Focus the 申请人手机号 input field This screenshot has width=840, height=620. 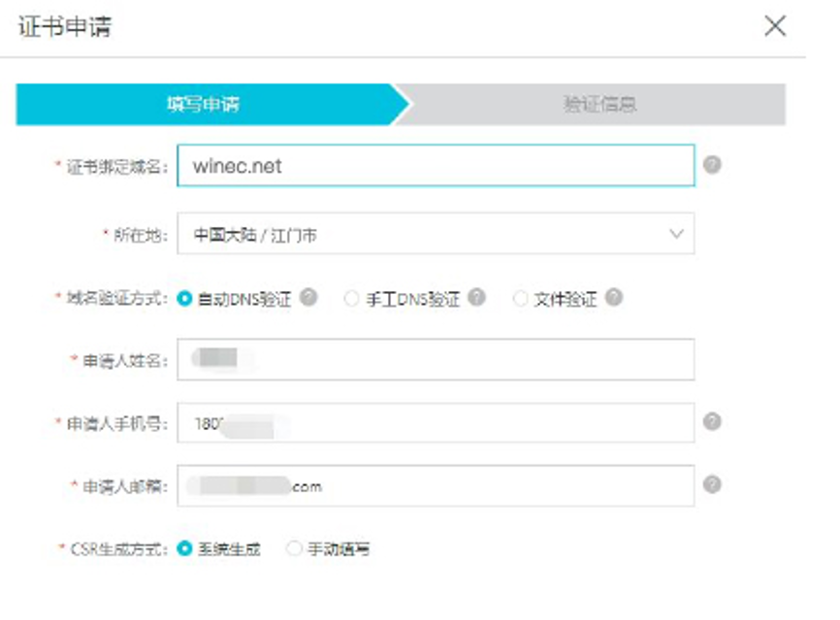click(436, 423)
